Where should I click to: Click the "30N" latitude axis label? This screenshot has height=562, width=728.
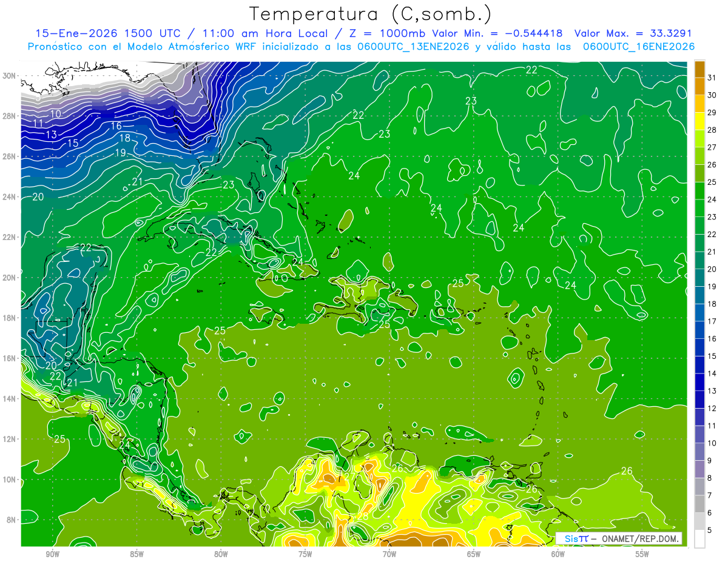tap(9, 76)
